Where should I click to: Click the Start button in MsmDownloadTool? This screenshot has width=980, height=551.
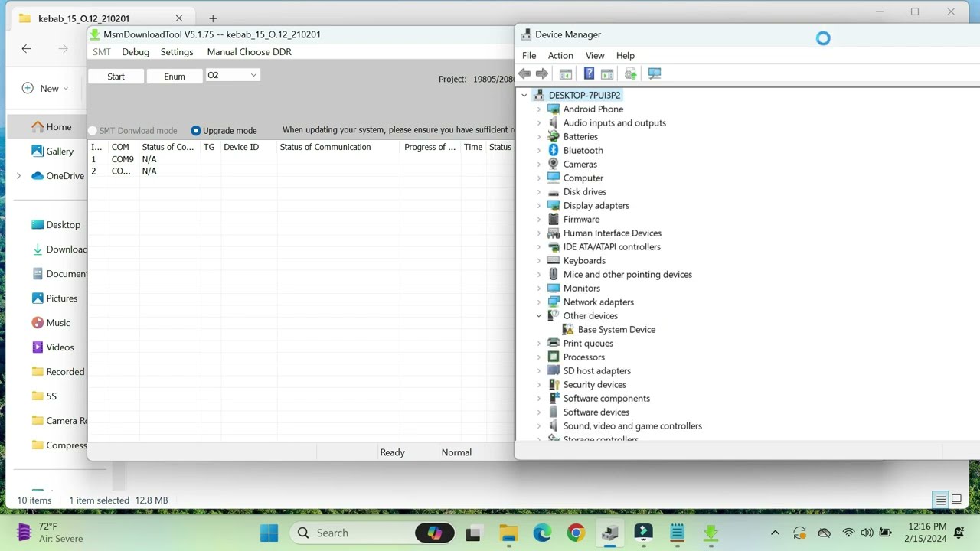[116, 76]
